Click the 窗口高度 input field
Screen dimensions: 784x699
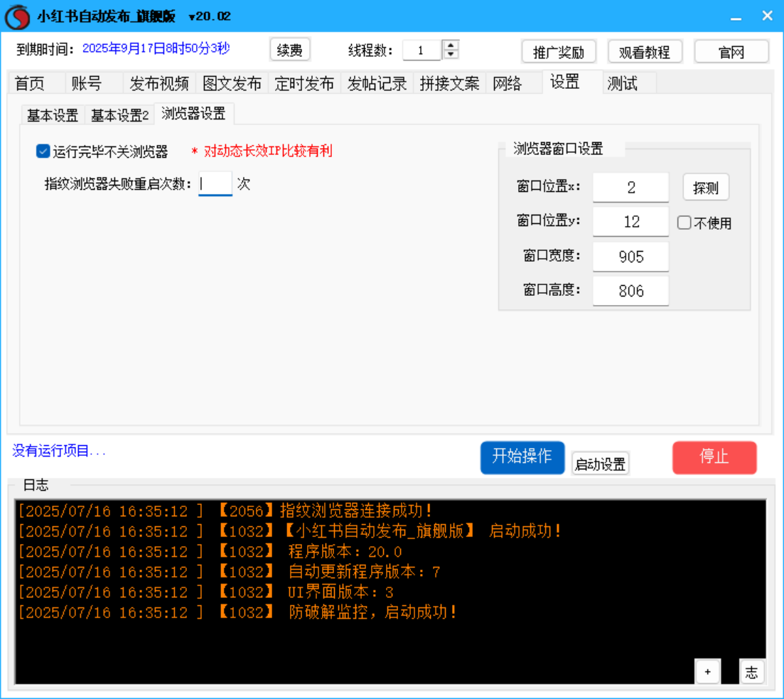coord(630,291)
